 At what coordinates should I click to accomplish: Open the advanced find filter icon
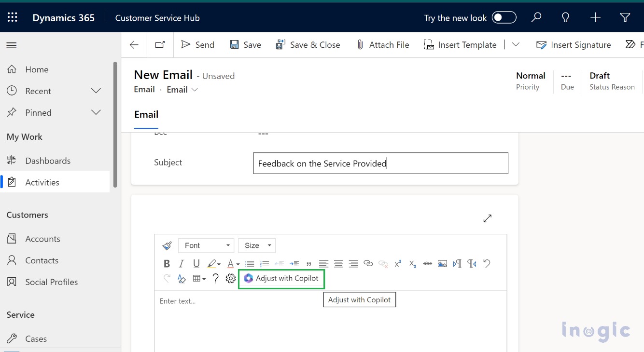625,18
